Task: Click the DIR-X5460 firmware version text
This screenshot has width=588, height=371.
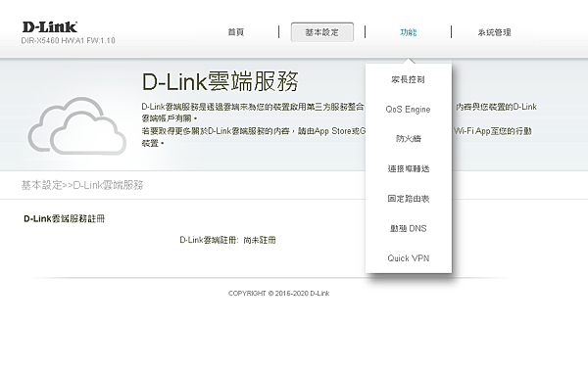Action: (x=69, y=41)
